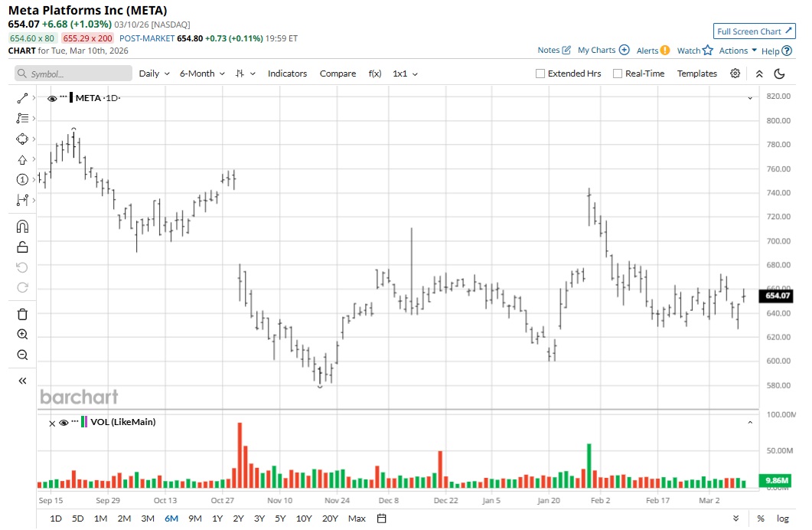The height and width of the screenshot is (530, 812).
Task: Select the arrow marker tool
Action: pyautogui.click(x=22, y=159)
